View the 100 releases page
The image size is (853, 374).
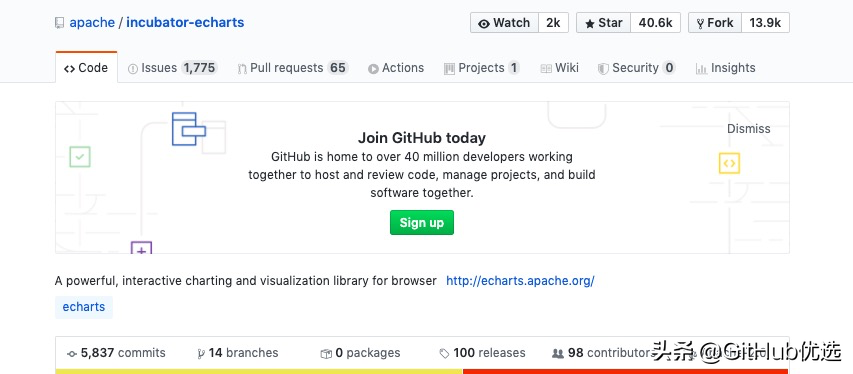click(x=483, y=353)
